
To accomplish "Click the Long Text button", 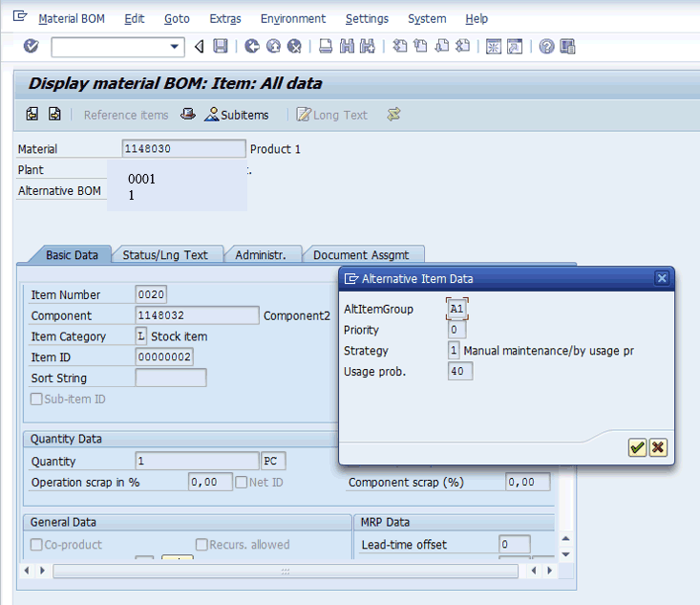I will (x=331, y=115).
